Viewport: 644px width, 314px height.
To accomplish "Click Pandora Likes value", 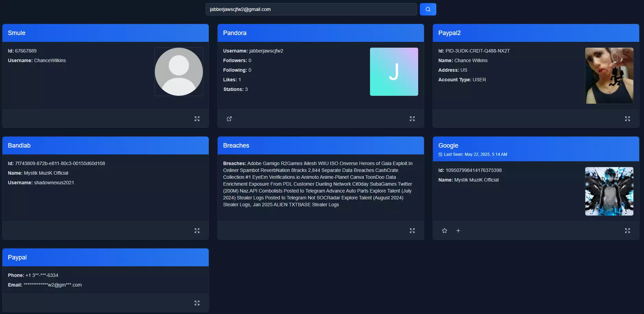I will tap(240, 80).
